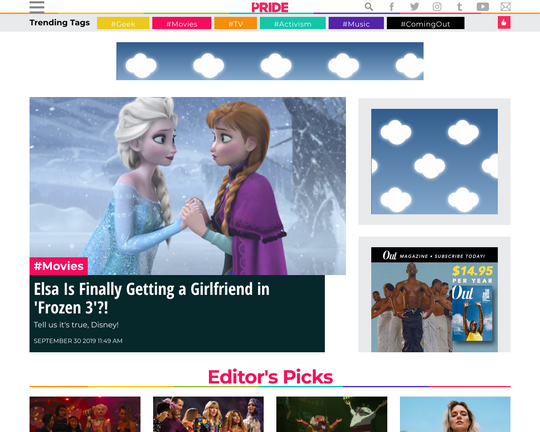Image resolution: width=540 pixels, height=432 pixels.
Task: Visit the Instagram icon link
Action: tap(437, 7)
